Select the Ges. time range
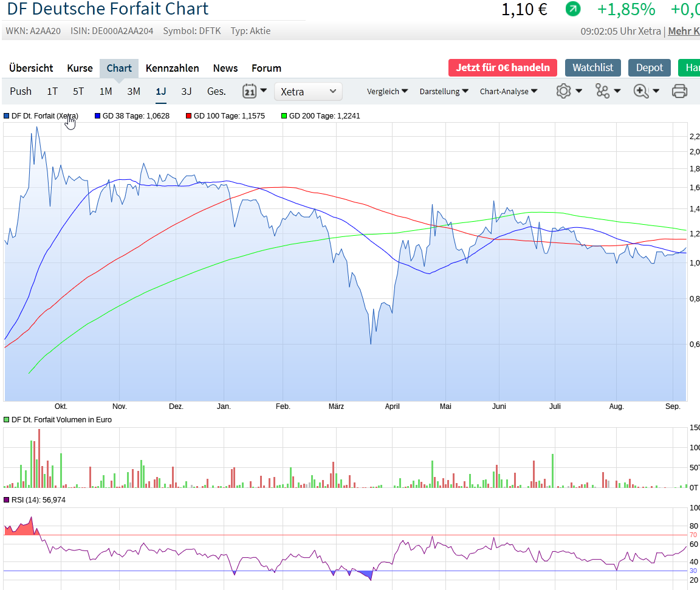 (x=216, y=92)
